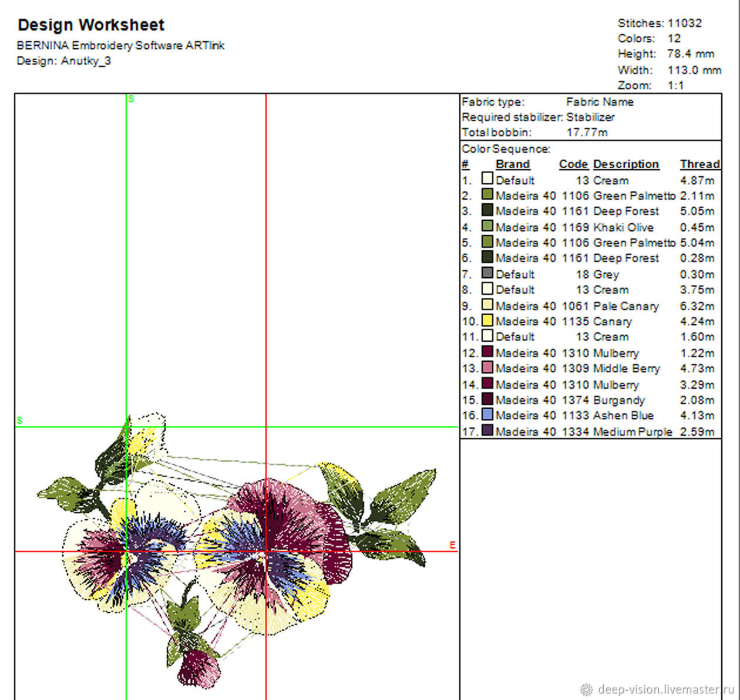Select the Zoom value "1:1"
The width and height of the screenshot is (740, 700).
676,86
